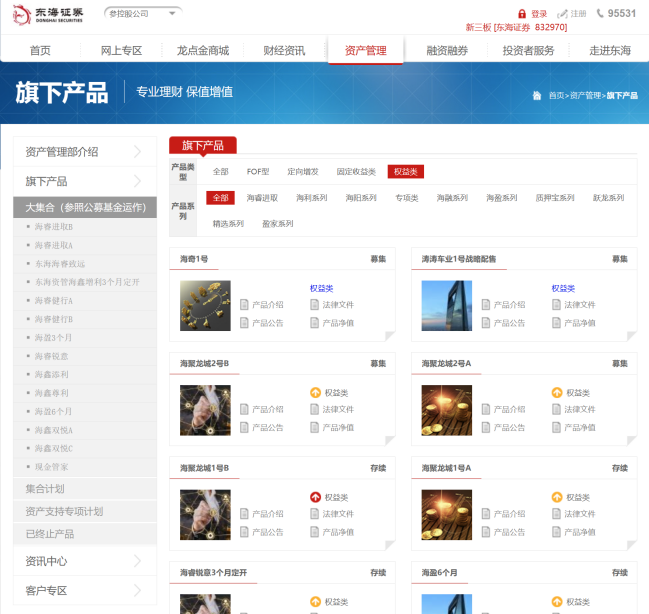Screen dimensions: 649x614
Task: Click 法律文件 document icon under 涛涛车业1号战略配售
Action: tap(557, 305)
